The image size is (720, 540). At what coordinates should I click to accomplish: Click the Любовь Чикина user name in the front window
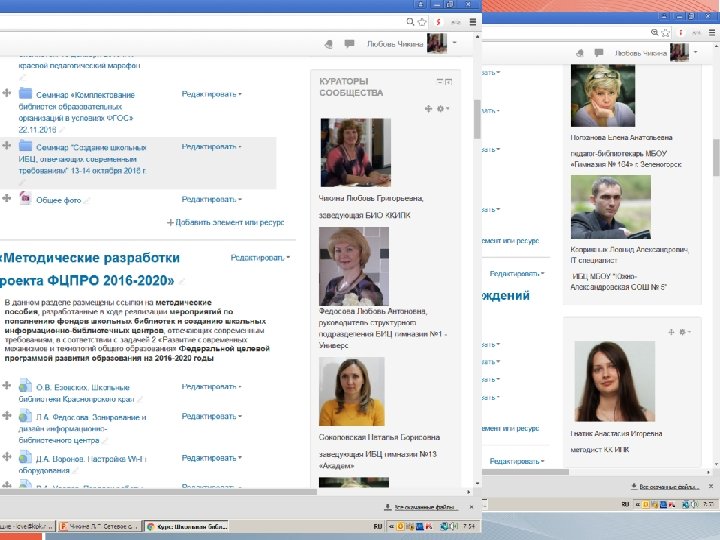click(x=395, y=44)
